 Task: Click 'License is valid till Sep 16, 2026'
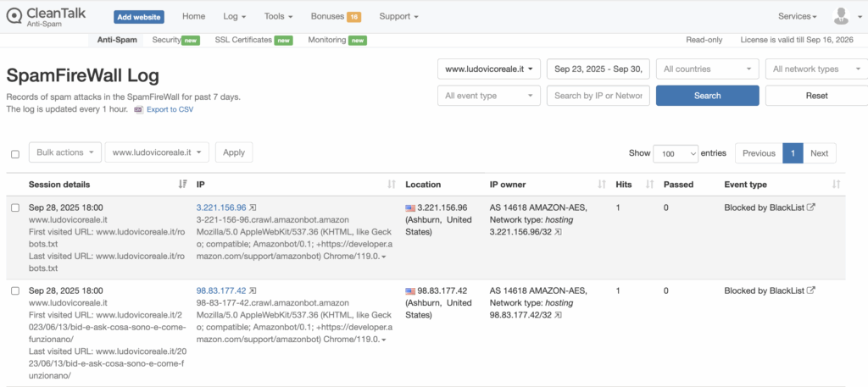click(x=797, y=40)
